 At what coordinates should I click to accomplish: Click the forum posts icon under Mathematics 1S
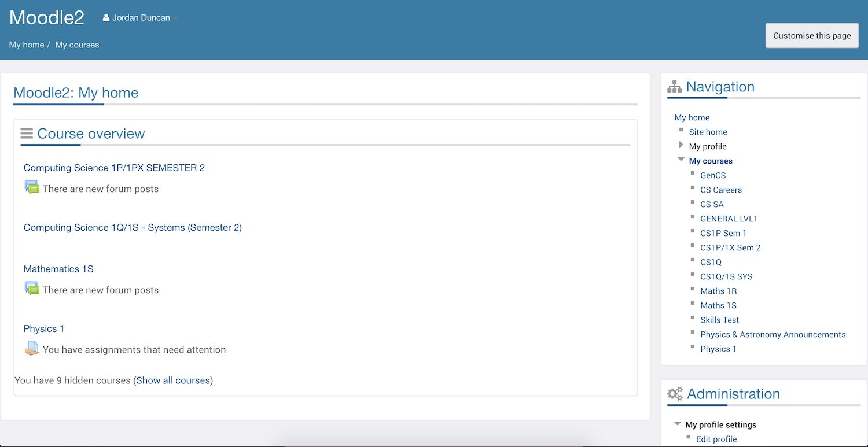click(32, 289)
